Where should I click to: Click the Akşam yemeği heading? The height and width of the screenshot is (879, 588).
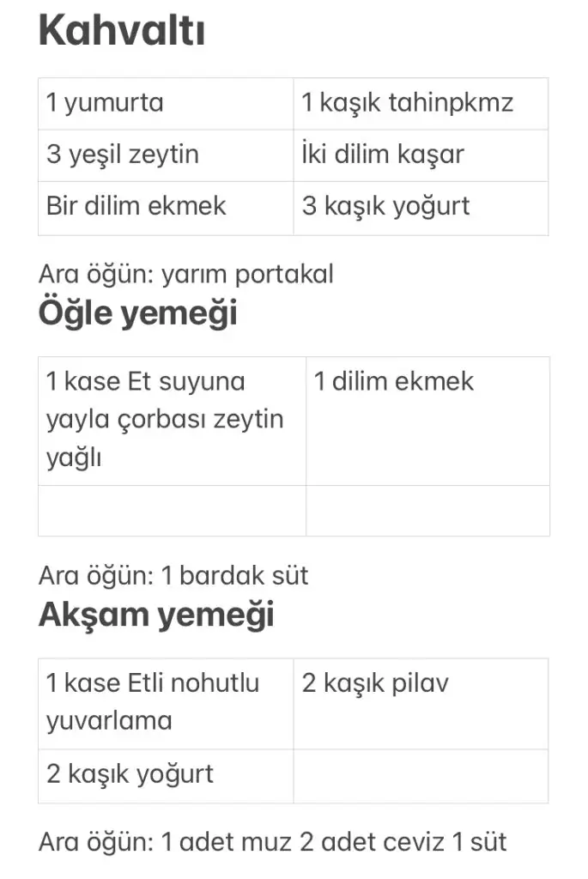(155, 615)
